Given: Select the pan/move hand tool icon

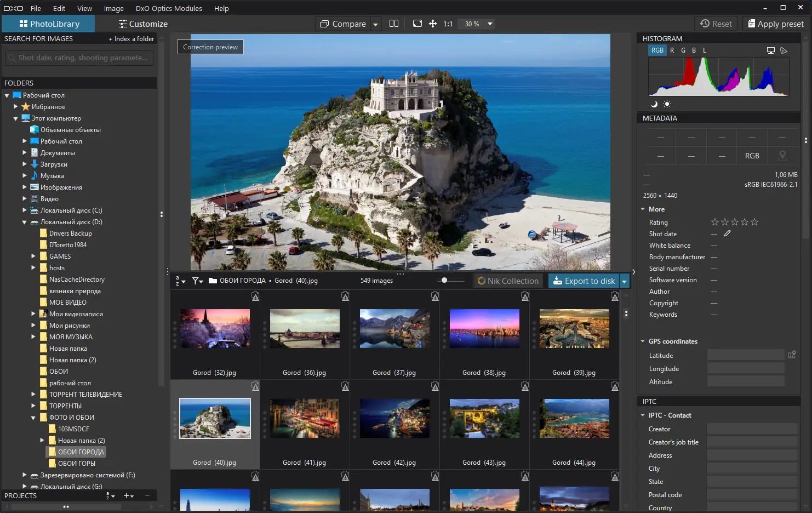Looking at the screenshot, I should coord(433,24).
